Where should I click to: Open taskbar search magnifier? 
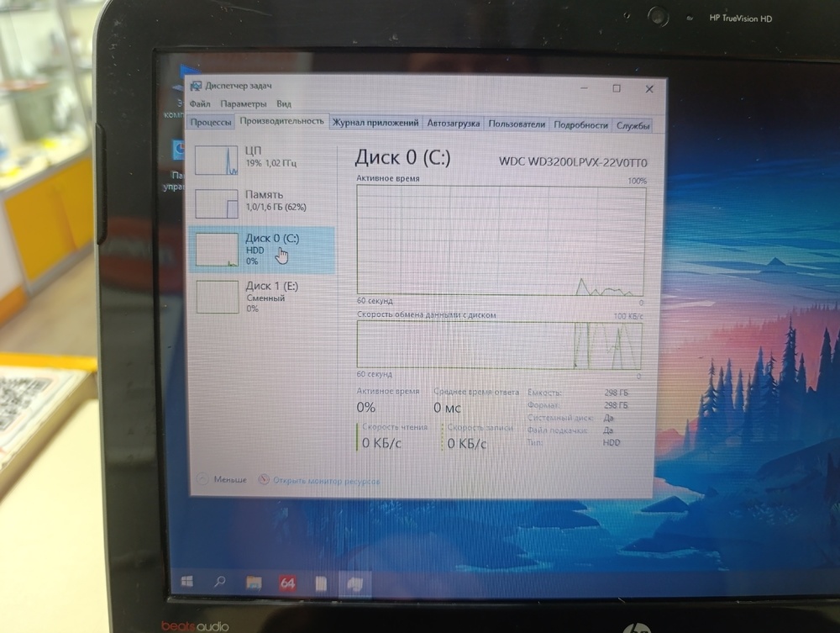[219, 582]
